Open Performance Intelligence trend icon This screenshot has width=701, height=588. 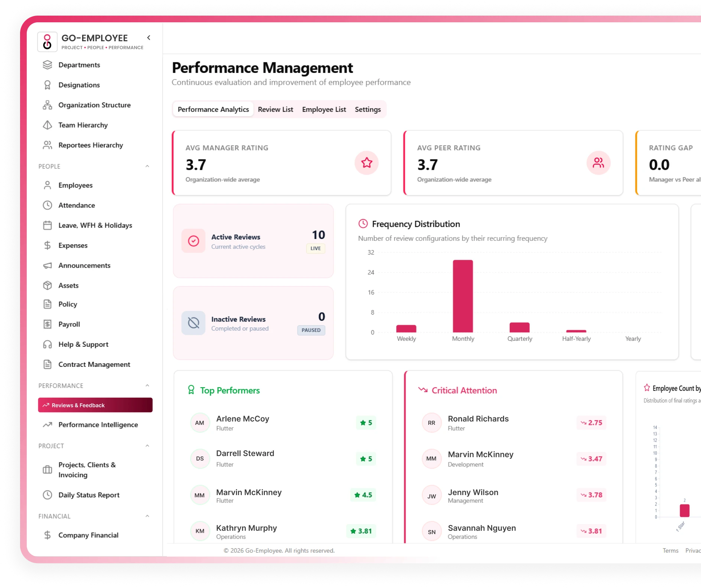click(x=47, y=425)
